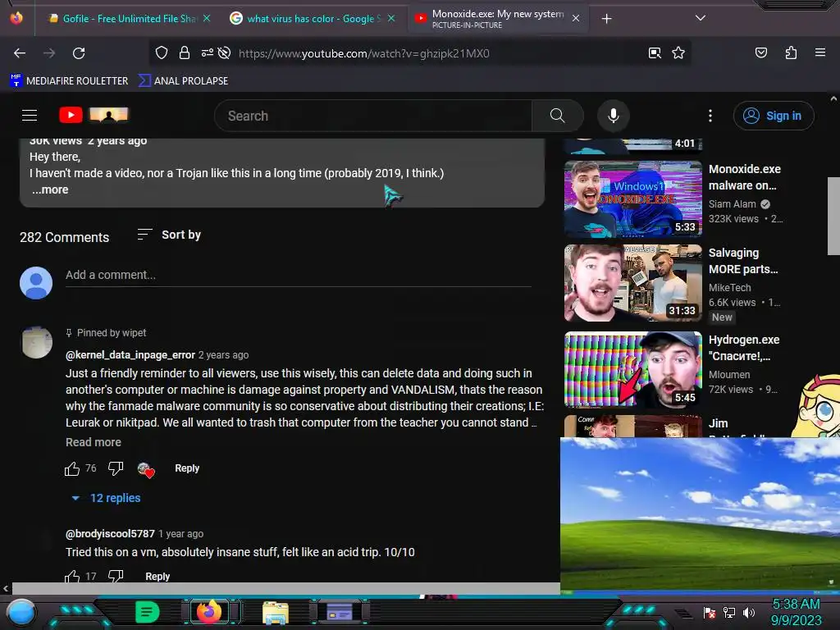Close the Gofile tab
840x630 pixels.
[207, 18]
